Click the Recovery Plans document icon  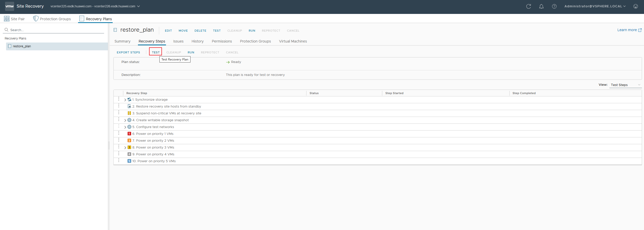tap(82, 18)
